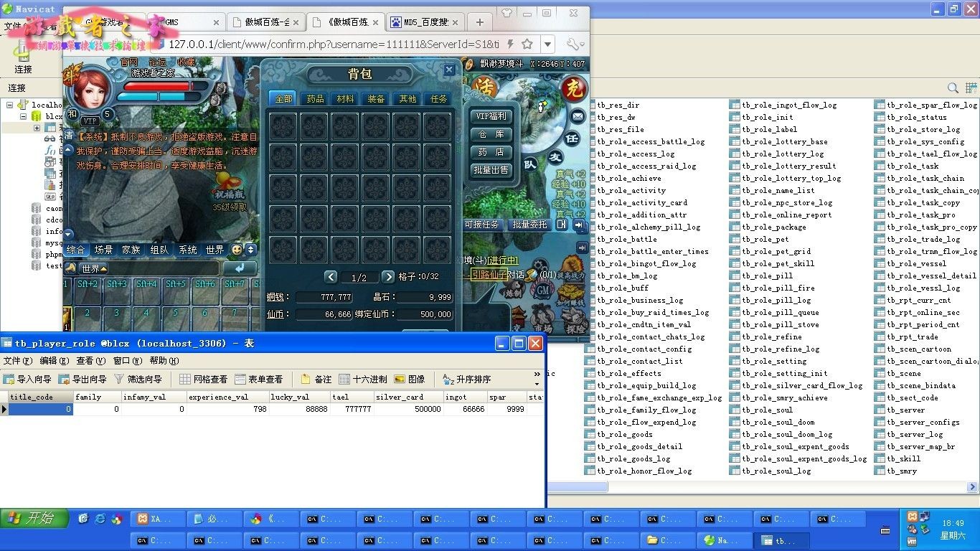Open the red 充 recharge orb
The height and width of the screenshot is (551, 980).
pyautogui.click(x=573, y=88)
